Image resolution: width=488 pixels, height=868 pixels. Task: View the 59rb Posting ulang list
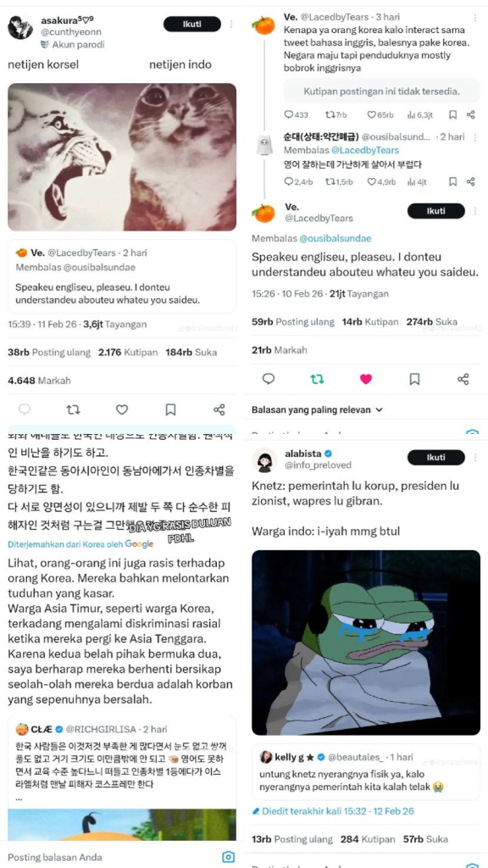point(292,321)
